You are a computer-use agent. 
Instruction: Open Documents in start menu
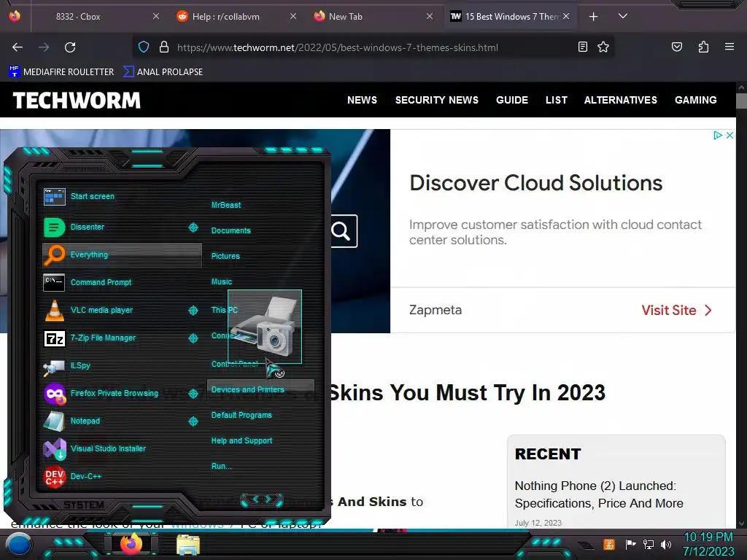pyautogui.click(x=231, y=230)
